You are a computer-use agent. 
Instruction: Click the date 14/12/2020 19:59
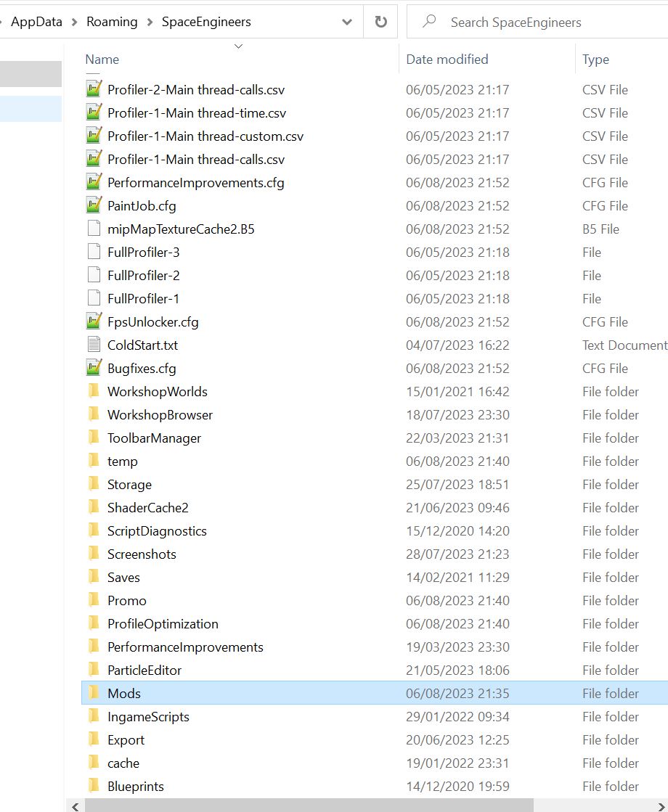click(457, 786)
